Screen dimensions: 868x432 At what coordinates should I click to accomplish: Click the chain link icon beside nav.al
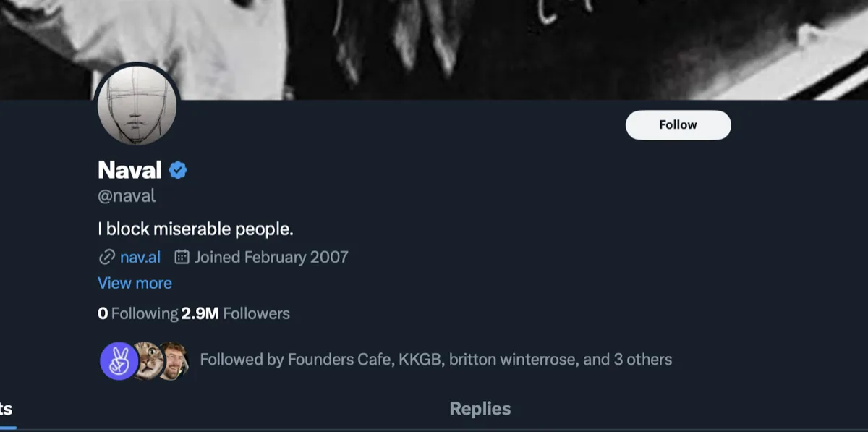pos(107,257)
